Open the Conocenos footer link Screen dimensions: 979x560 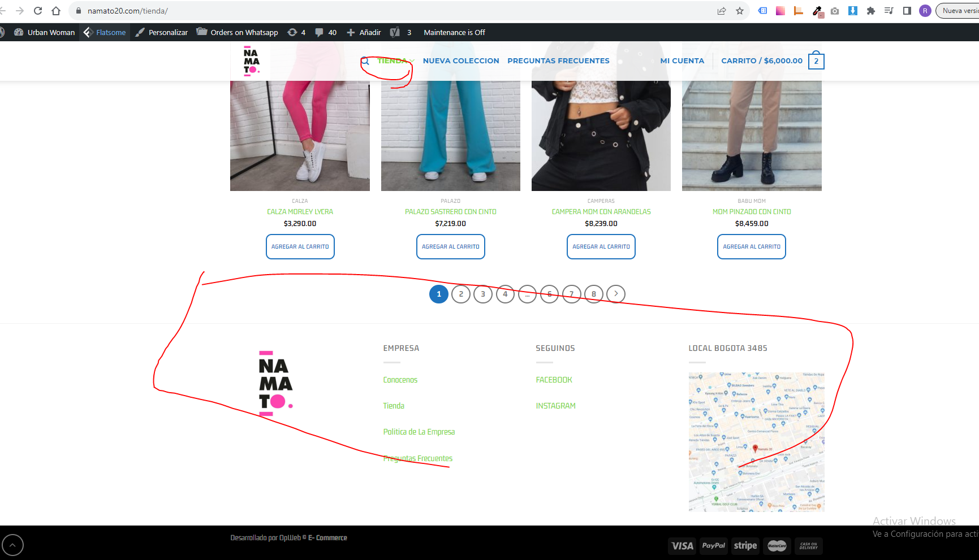(400, 380)
